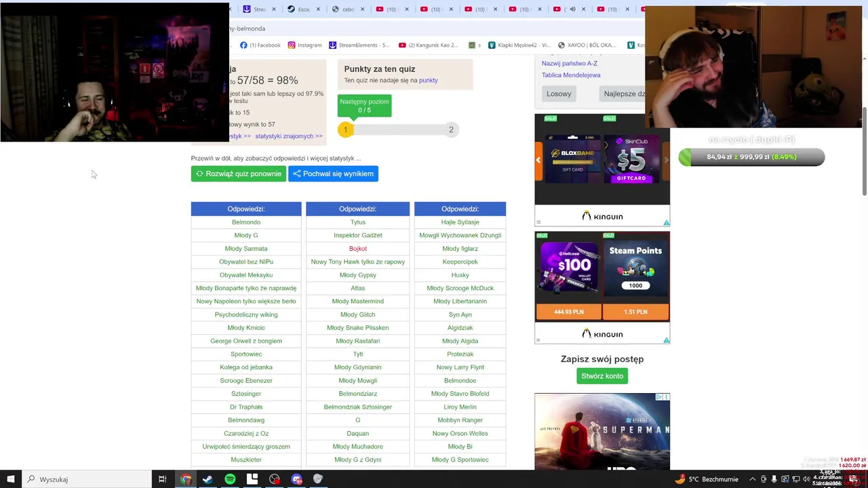868x488 pixels.
Task: Open the XAYOO BÓL OKA bookmark
Action: pyautogui.click(x=587, y=45)
